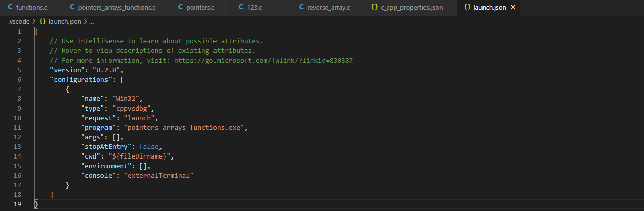This screenshot has height=211, width=644.
Task: Click the "0.2.0" version value
Action: click(x=106, y=70)
